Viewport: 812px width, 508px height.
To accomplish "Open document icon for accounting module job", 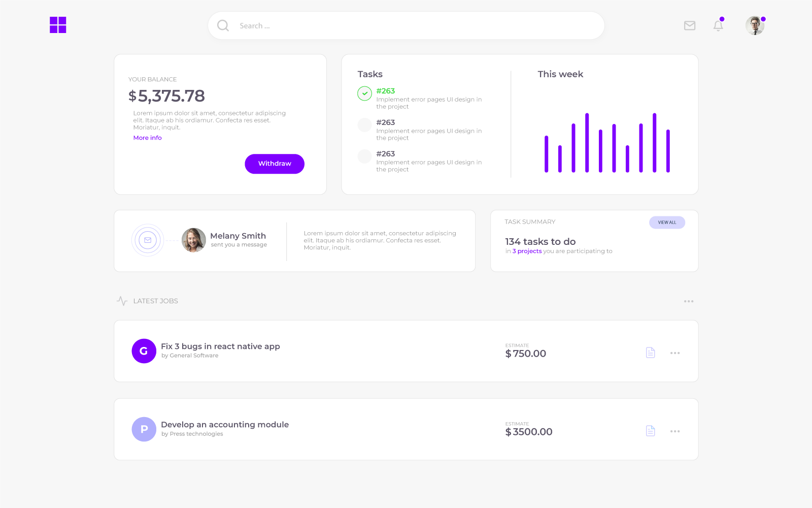I will [x=650, y=431].
